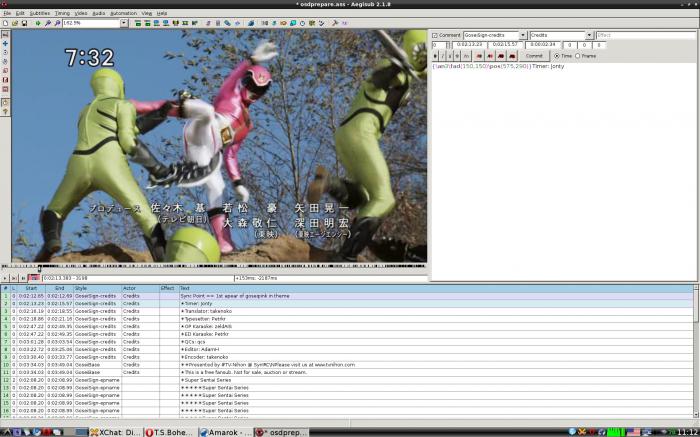The width and height of the screenshot is (700, 437).
Task: Click the Zoom Video Out magnifier icon
Action: tap(57, 23)
